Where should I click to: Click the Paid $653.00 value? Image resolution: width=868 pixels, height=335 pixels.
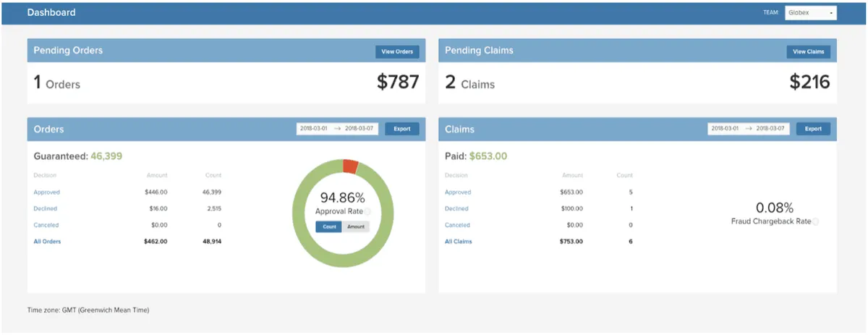[x=488, y=156]
